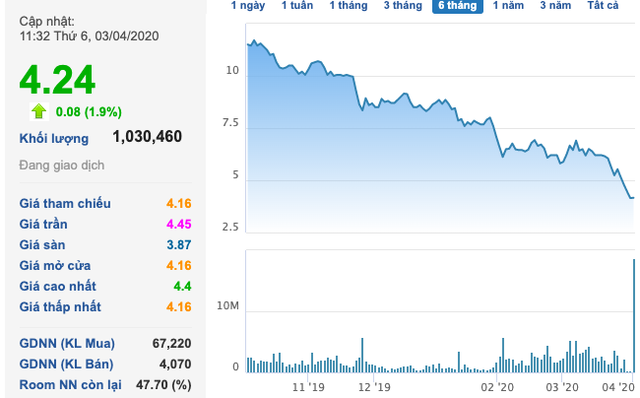640x398 pixels.
Task: Click the Khối lượng label
Action: click(54, 139)
